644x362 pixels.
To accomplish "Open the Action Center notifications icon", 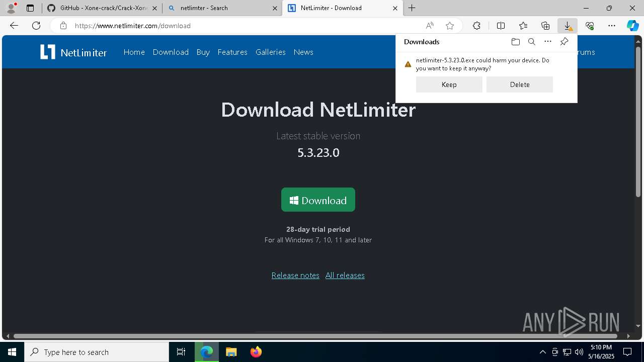I will coord(627,352).
